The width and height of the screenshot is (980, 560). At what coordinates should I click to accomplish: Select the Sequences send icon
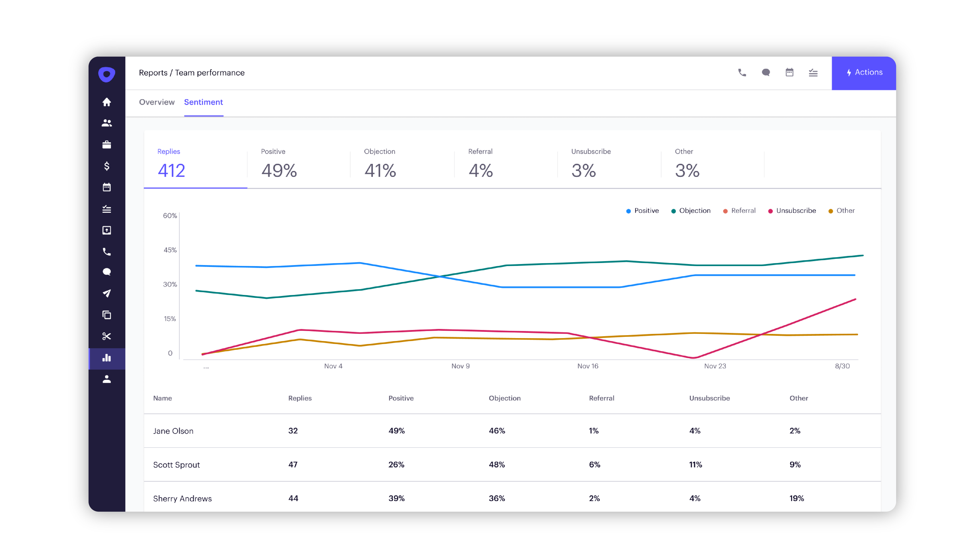[107, 293]
